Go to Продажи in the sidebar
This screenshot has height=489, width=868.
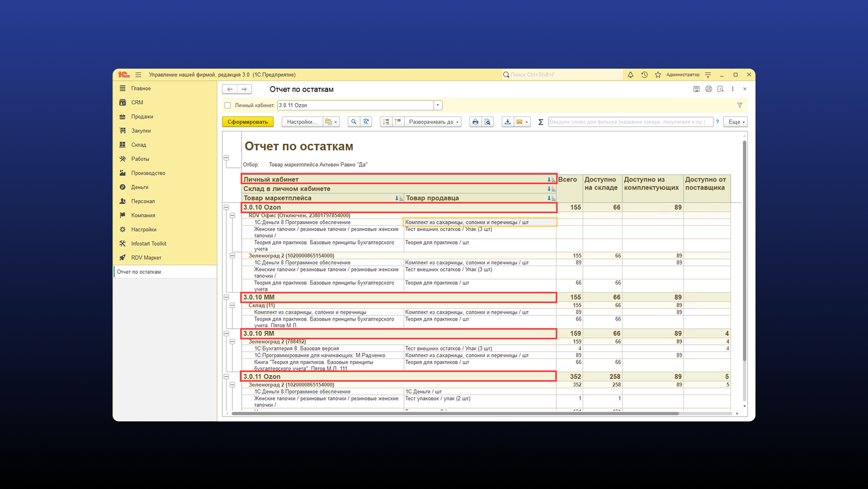pyautogui.click(x=142, y=117)
